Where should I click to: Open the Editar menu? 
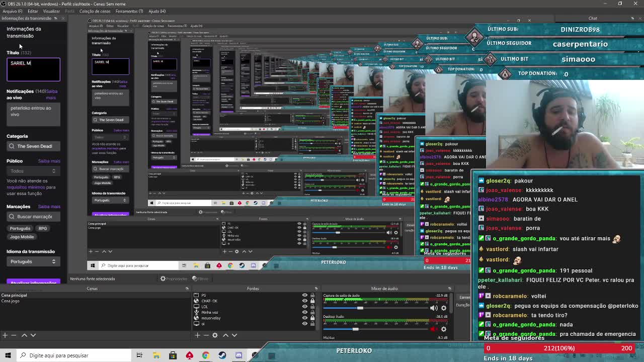click(33, 11)
